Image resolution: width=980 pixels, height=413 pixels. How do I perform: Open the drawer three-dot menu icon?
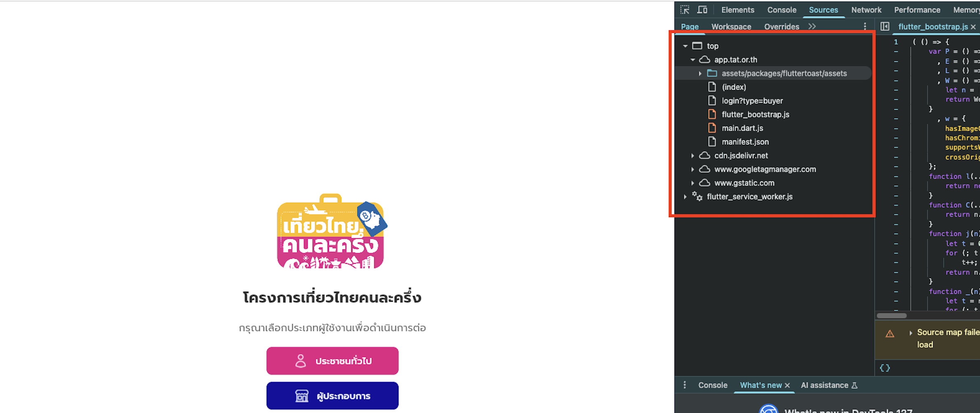[x=684, y=385]
